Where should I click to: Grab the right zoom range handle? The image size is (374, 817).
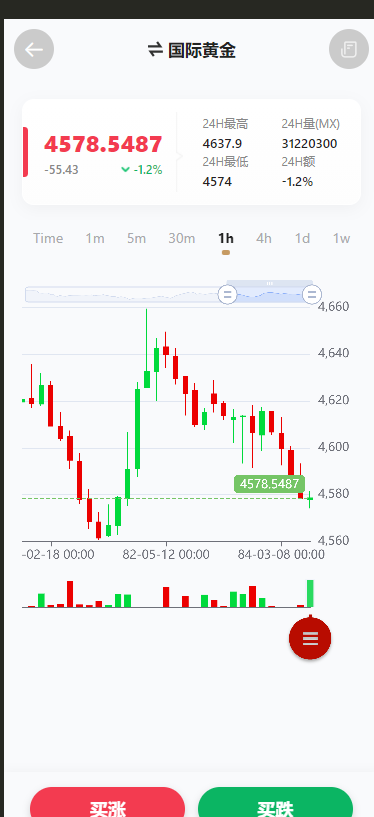(x=312, y=294)
